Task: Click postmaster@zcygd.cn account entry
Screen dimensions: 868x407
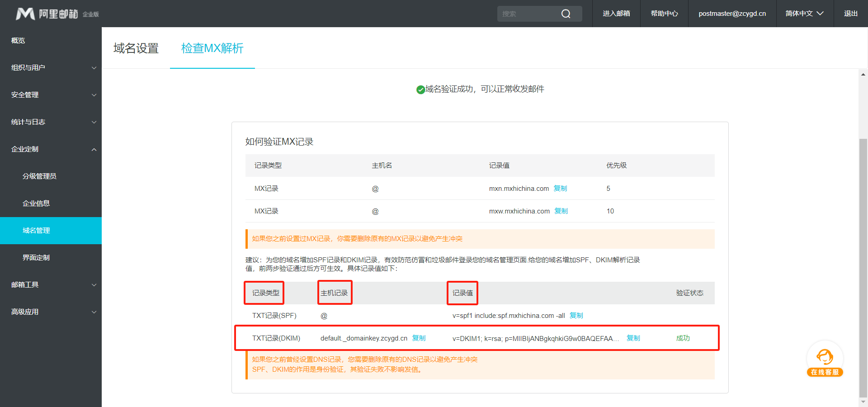Action: click(732, 14)
